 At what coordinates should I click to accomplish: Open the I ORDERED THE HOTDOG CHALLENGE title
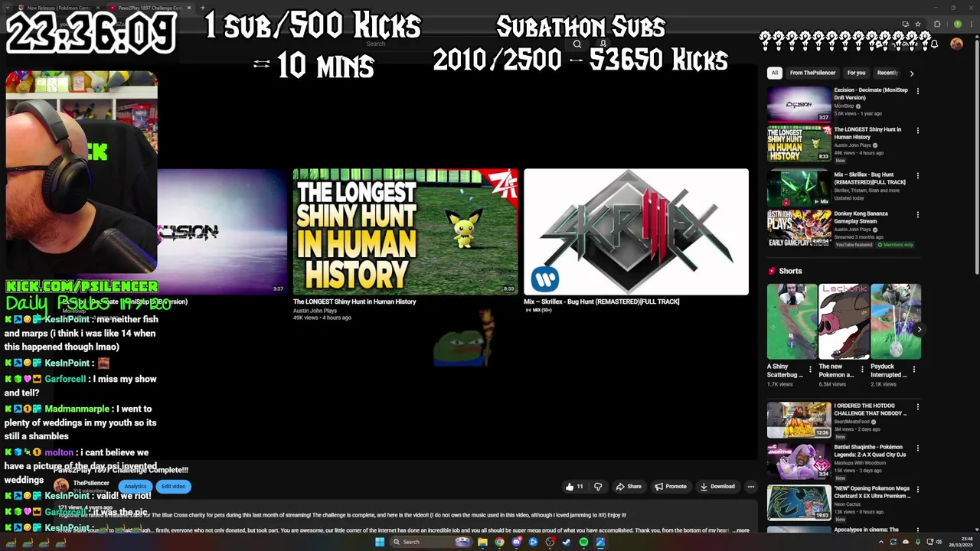(x=870, y=409)
